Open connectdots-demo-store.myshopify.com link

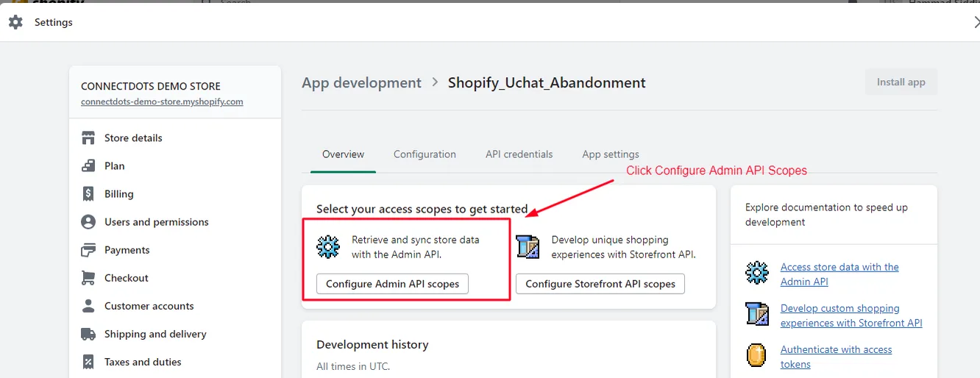click(162, 101)
